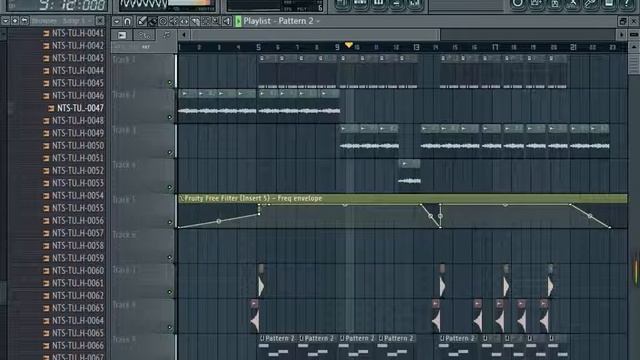The image size is (640, 360).
Task: Click the Fruity Free Filter Freq envelope clip title
Action: (x=253, y=198)
